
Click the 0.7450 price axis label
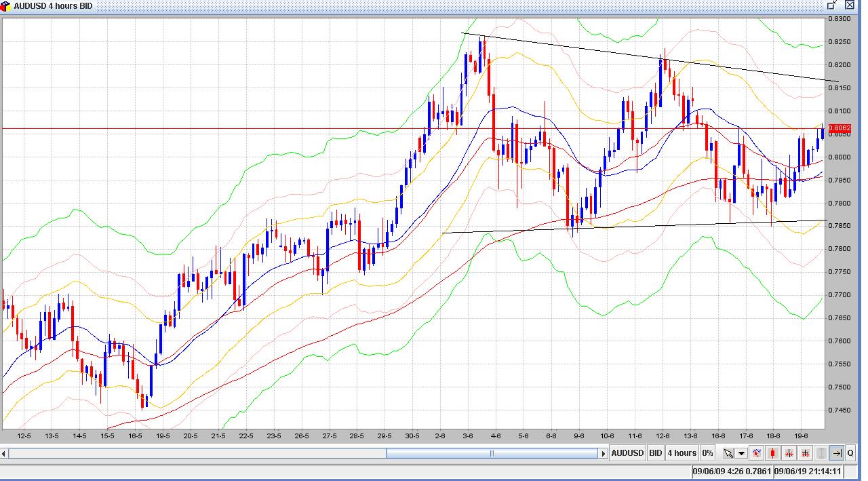tap(838, 410)
